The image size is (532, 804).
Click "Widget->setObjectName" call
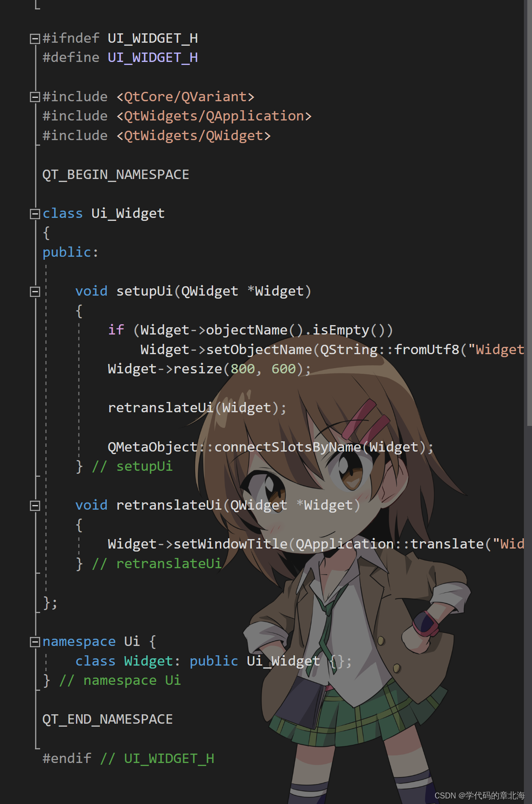(x=226, y=350)
